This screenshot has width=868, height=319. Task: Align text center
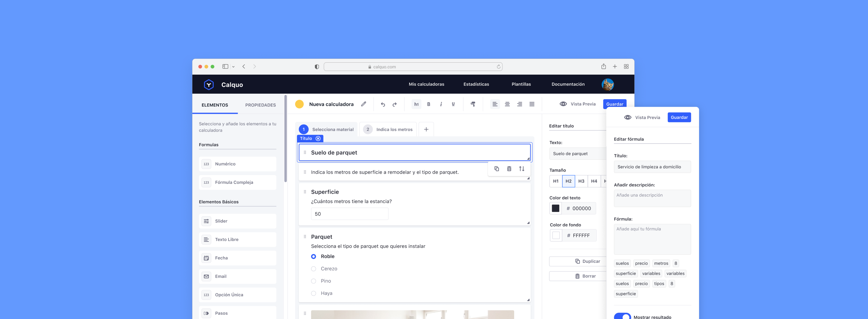tap(507, 104)
